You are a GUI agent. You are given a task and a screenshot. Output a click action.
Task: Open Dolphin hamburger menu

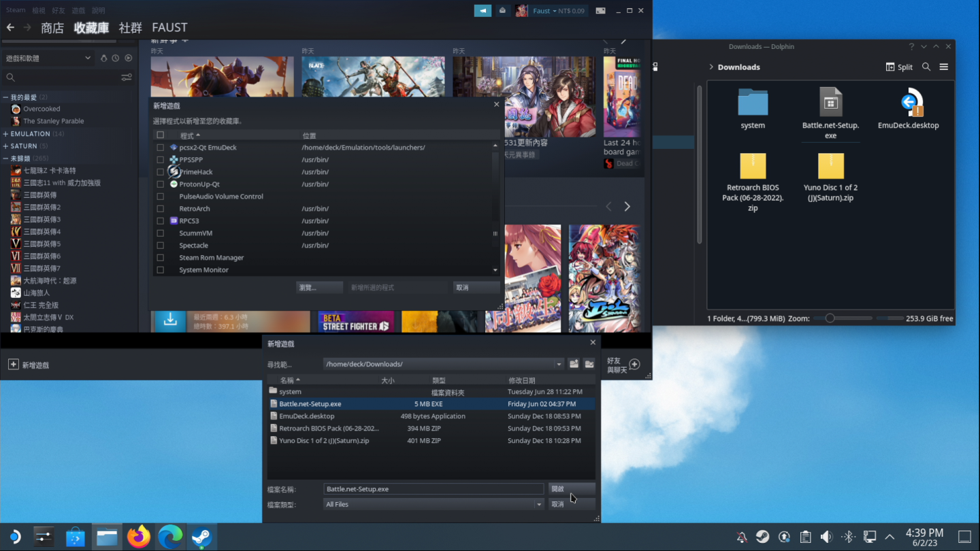[944, 67]
